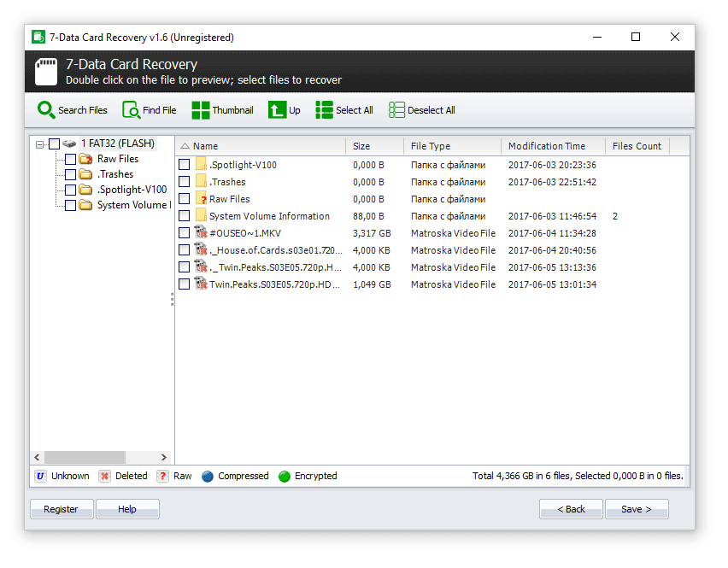The width and height of the screenshot is (728, 568).
Task: Tick the Raw Files list checkbox
Action: (185, 199)
